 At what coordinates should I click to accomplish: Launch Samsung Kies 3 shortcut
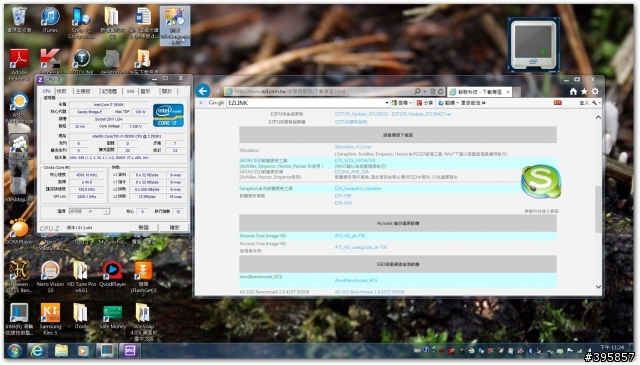tap(50, 319)
